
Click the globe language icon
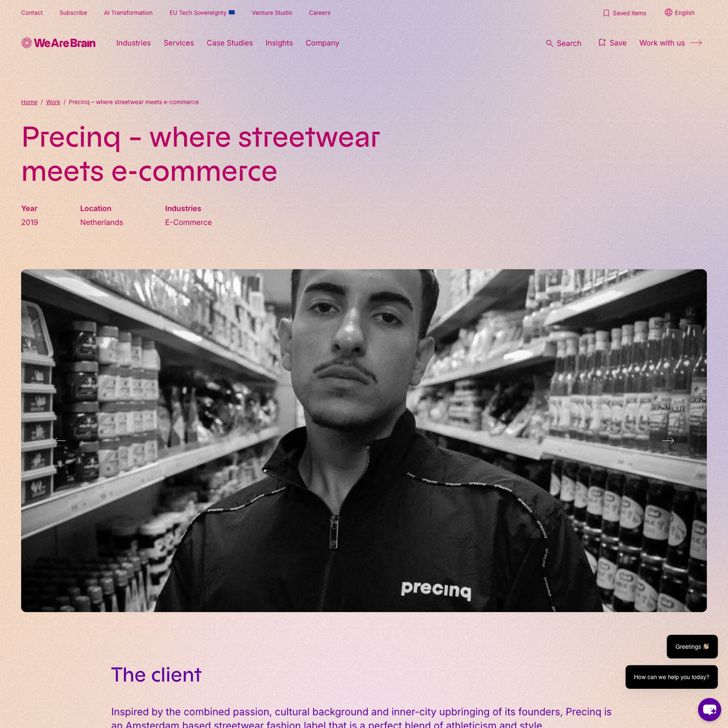click(668, 13)
